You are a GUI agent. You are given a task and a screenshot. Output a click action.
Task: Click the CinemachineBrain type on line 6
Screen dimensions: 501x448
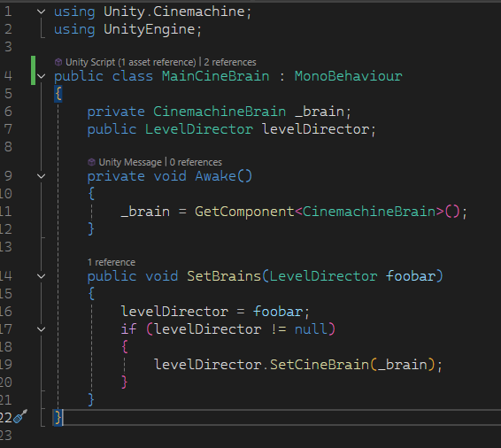pyautogui.click(x=220, y=112)
